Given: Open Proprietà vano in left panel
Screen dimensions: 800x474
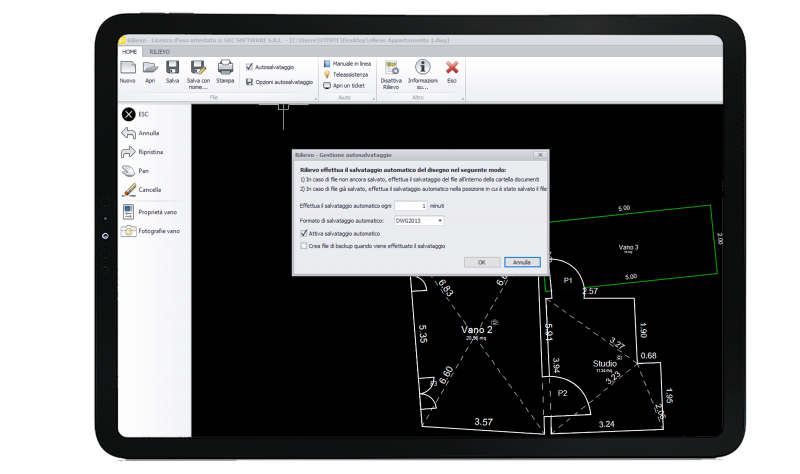Looking at the screenshot, I should click(x=150, y=212).
